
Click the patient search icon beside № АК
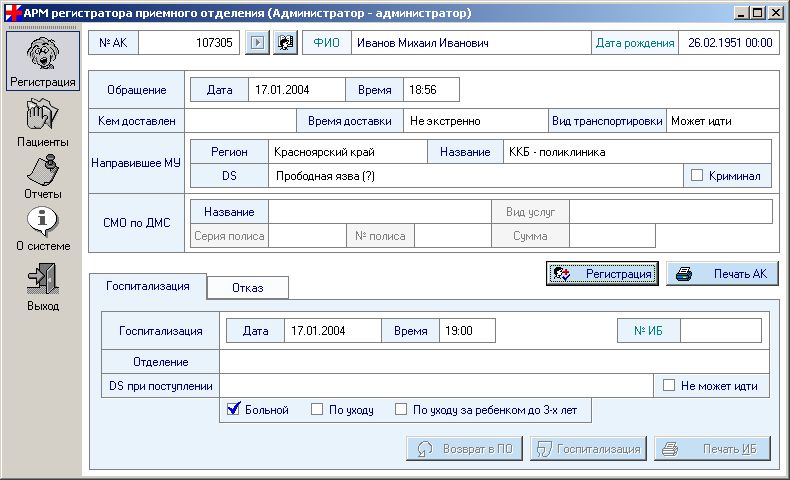(x=286, y=43)
